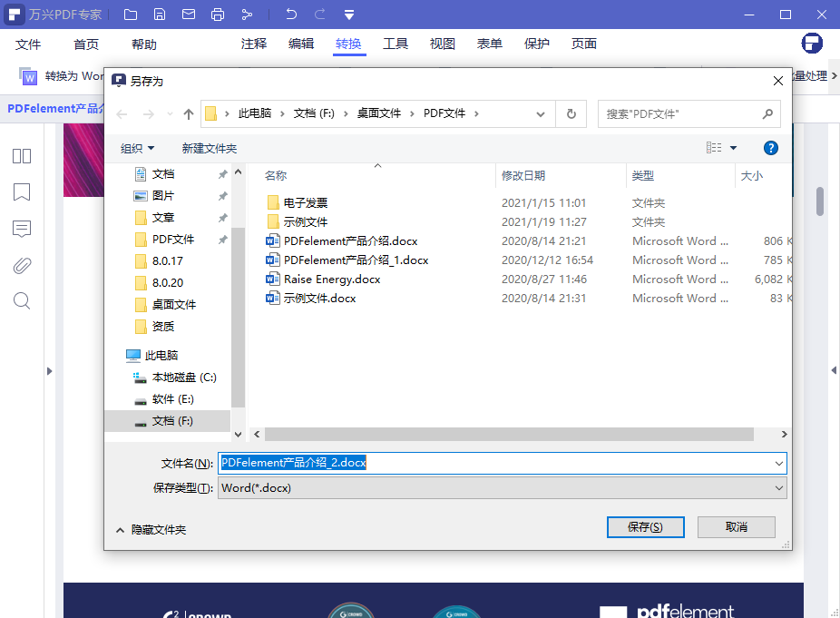Collapse folders with 隐藏文件夹

tap(151, 529)
